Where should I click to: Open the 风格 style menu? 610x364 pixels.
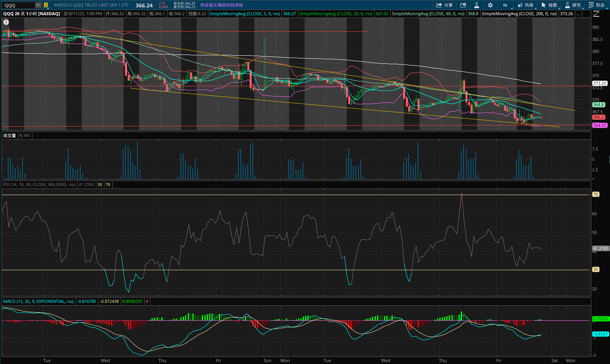tap(526, 5)
